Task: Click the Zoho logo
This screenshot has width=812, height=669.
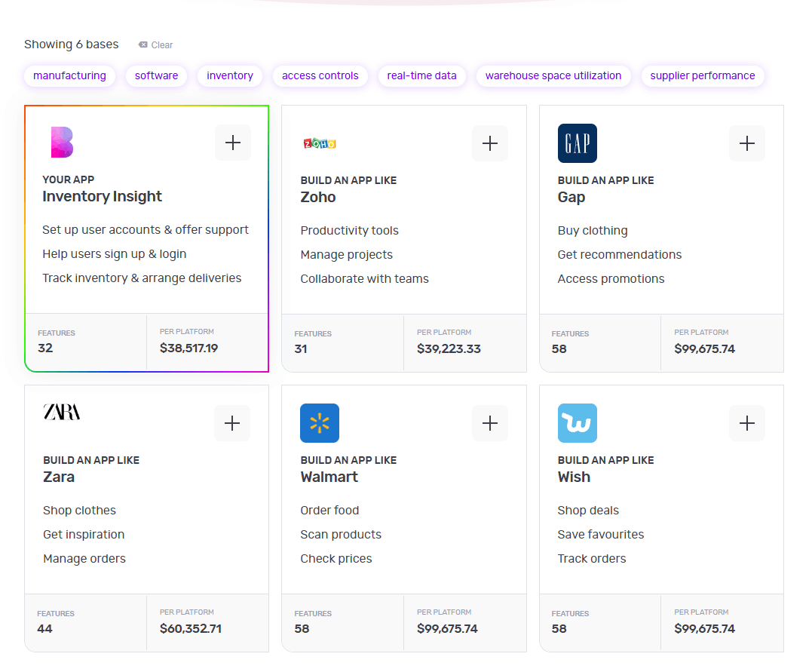Action: pyautogui.click(x=320, y=143)
